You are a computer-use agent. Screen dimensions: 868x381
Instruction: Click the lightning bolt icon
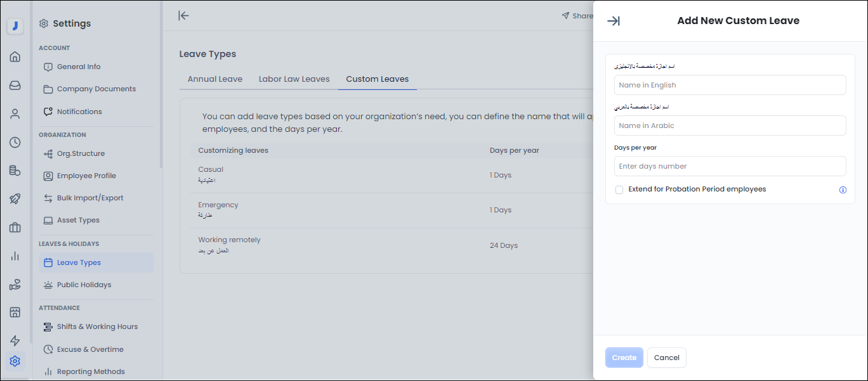(15, 341)
